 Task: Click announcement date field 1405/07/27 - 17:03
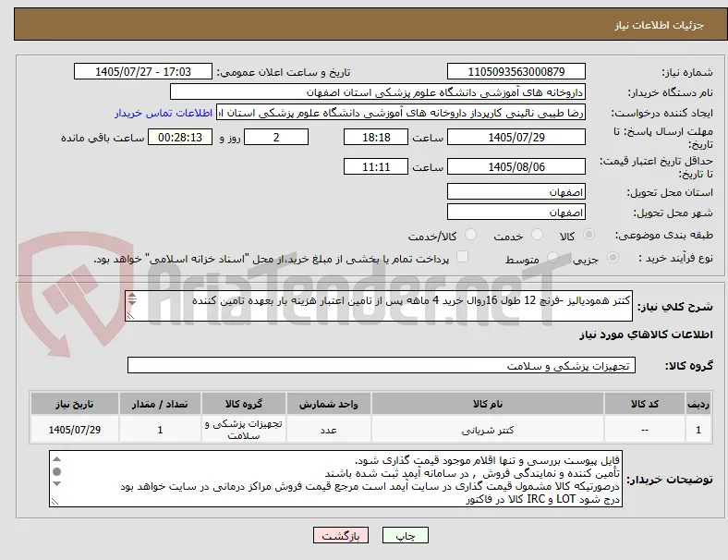(143, 71)
